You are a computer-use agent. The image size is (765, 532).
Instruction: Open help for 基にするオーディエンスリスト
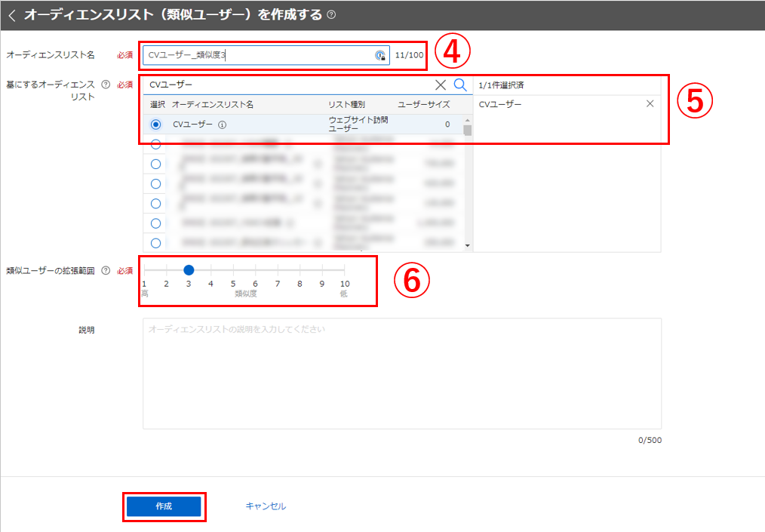[x=106, y=85]
